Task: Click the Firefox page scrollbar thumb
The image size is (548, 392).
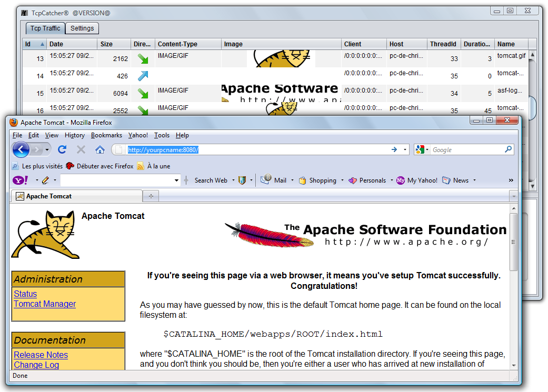Action: [x=513, y=242]
